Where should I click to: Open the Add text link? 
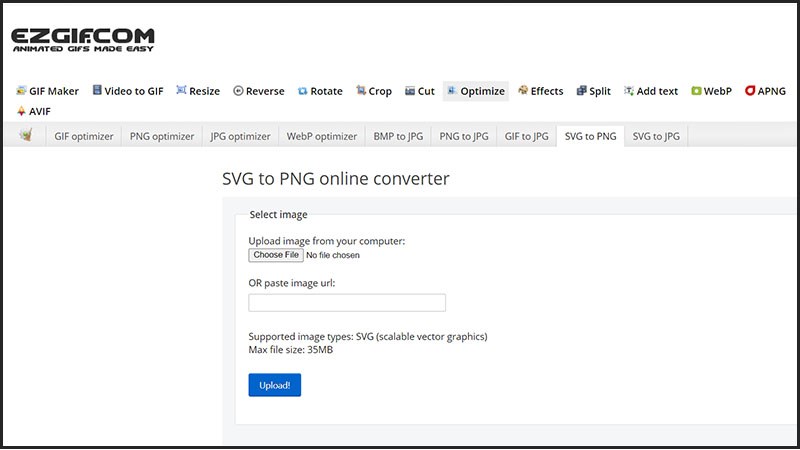pos(657,91)
